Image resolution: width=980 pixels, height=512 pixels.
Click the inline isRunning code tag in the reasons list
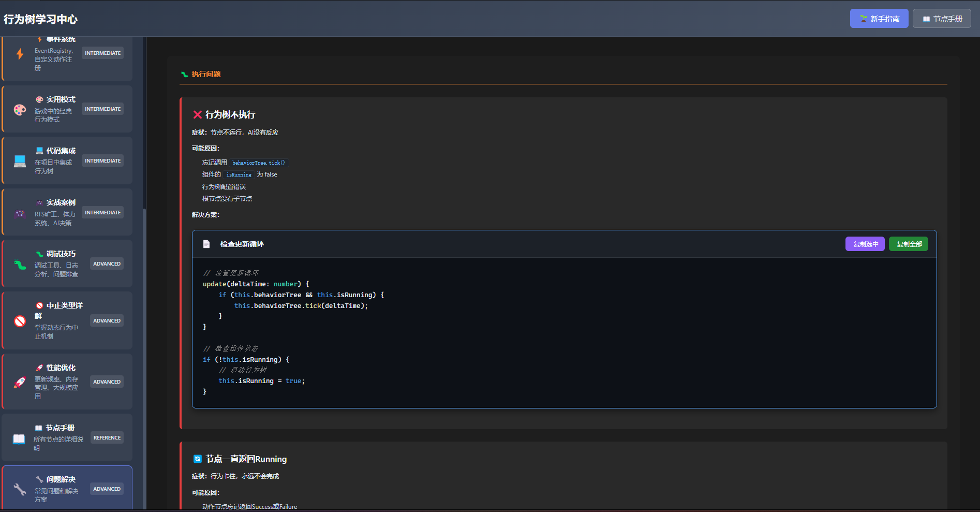point(239,174)
